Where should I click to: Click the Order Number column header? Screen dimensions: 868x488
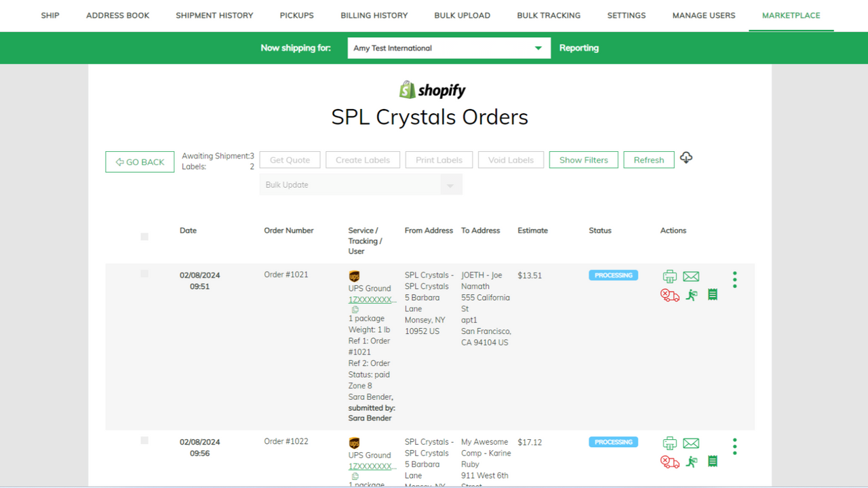coord(289,230)
